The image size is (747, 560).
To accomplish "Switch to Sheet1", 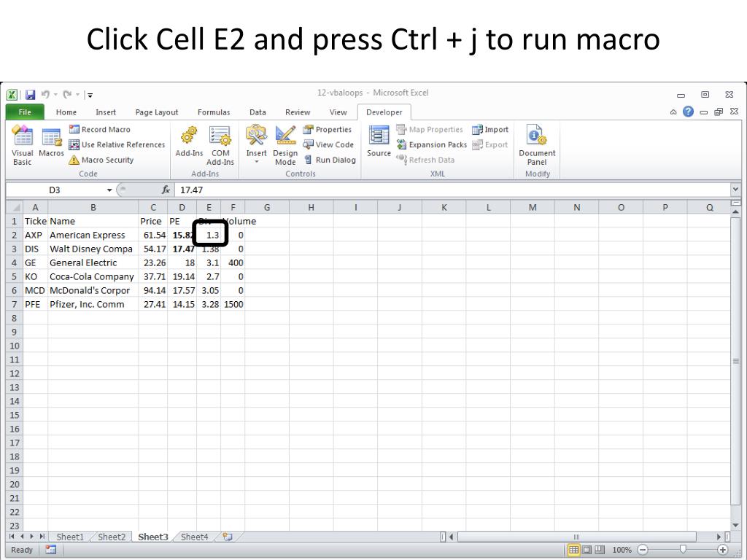I will tap(70, 537).
